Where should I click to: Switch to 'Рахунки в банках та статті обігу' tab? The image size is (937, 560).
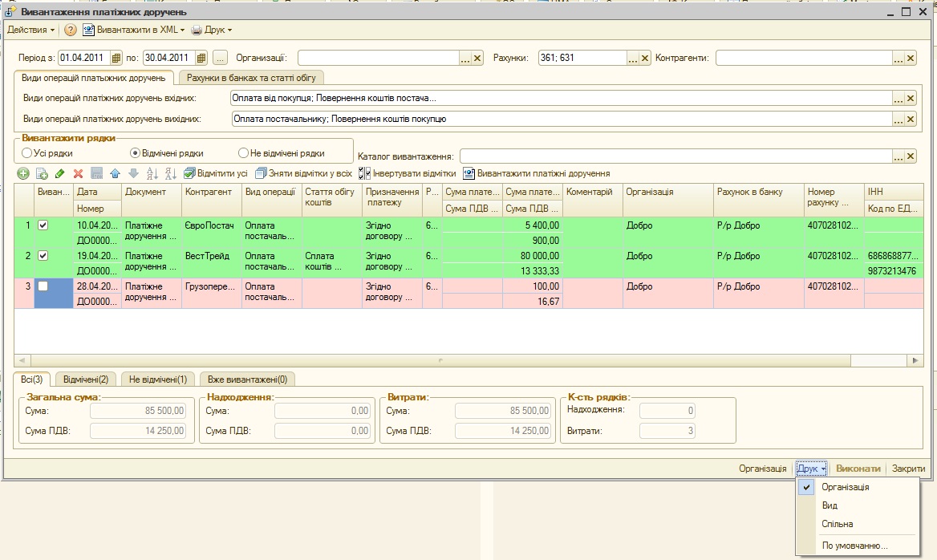point(251,78)
